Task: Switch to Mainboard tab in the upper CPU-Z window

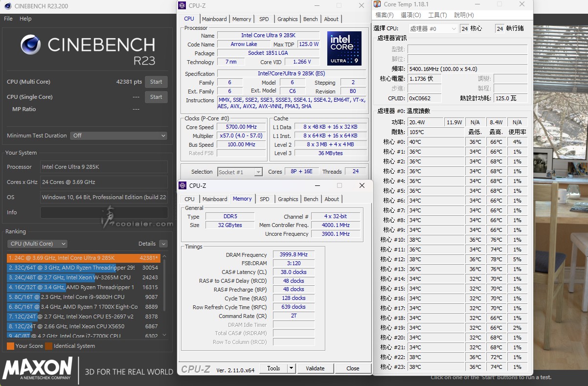Action: click(214, 19)
